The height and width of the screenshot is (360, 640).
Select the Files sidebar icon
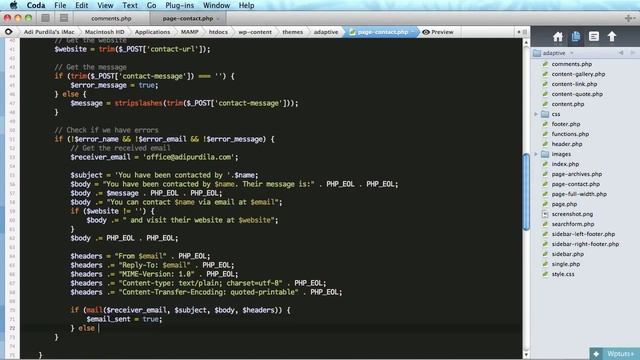point(576,37)
